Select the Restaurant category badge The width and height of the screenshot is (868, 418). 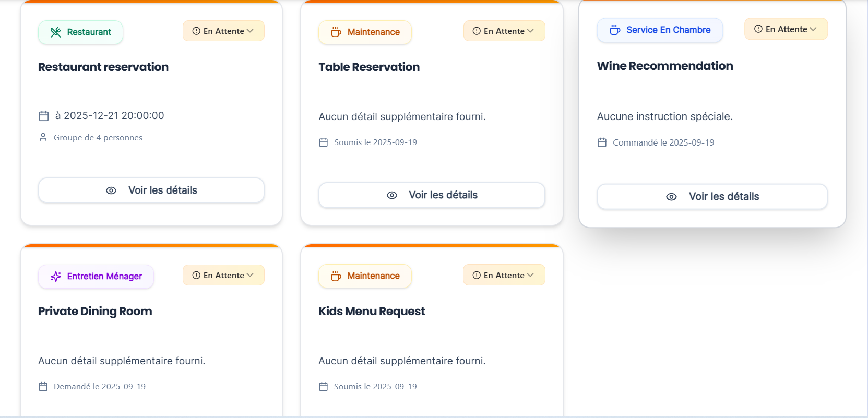coord(80,32)
